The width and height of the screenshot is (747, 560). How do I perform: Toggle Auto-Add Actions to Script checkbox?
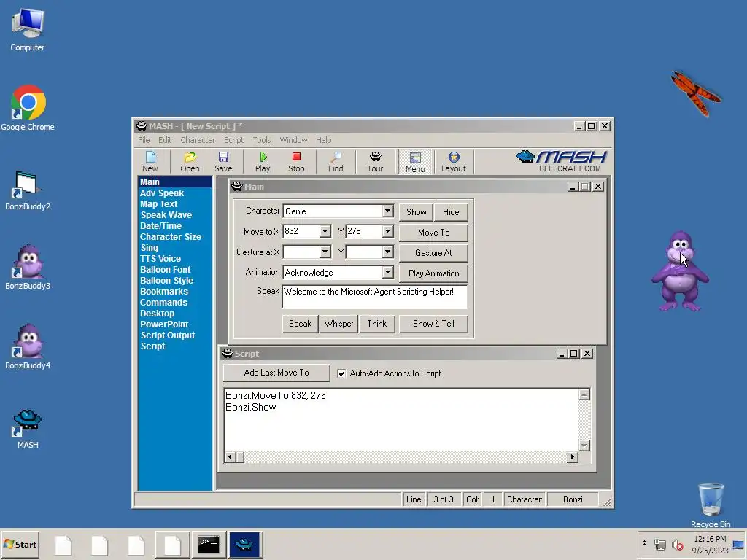[x=341, y=373]
